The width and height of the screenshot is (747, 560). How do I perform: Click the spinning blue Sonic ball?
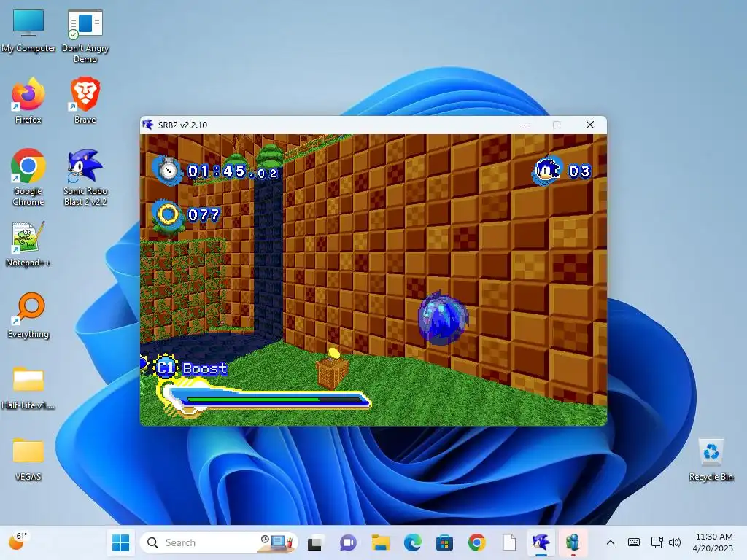443,318
